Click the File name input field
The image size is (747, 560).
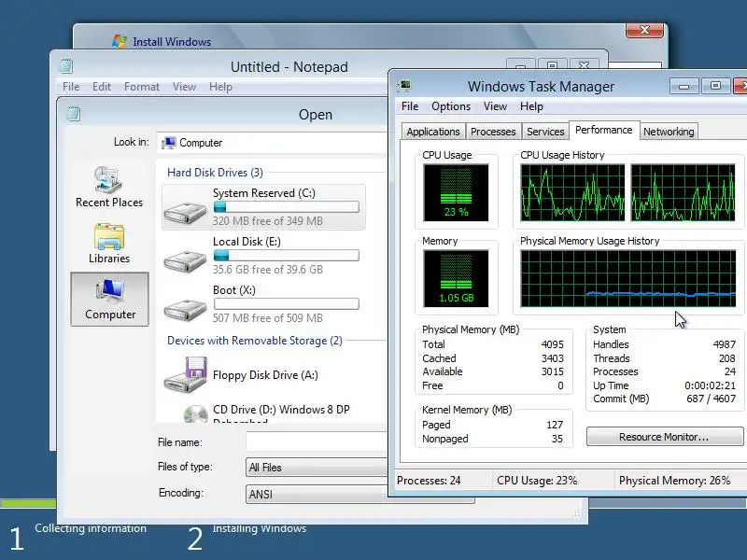pyautogui.click(x=317, y=441)
